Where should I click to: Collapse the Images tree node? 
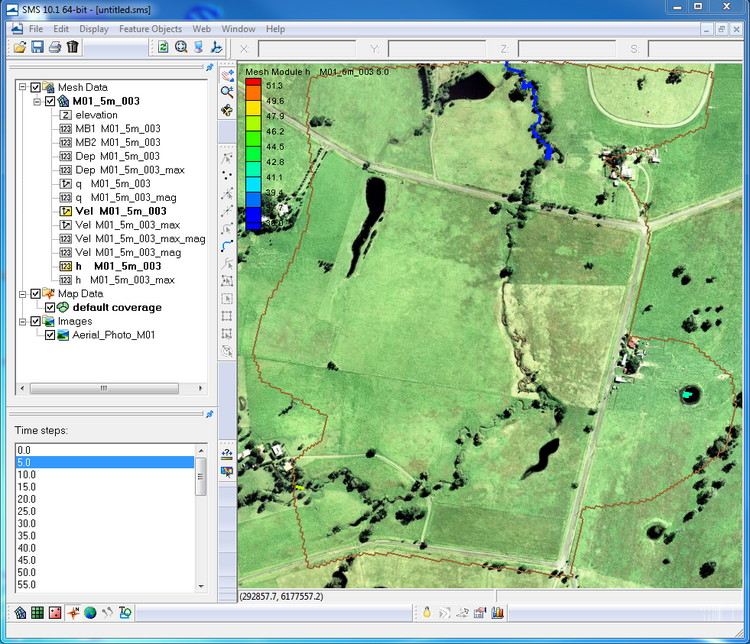tap(22, 321)
